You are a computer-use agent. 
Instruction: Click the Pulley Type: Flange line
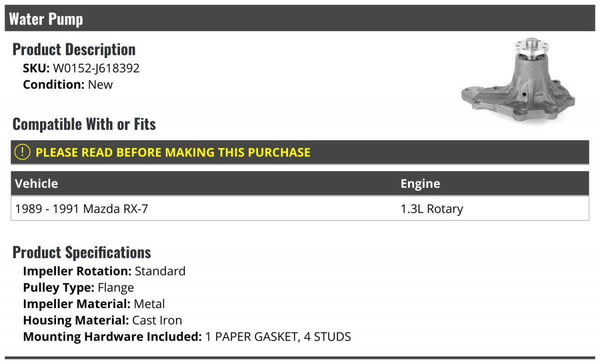pyautogui.click(x=78, y=288)
